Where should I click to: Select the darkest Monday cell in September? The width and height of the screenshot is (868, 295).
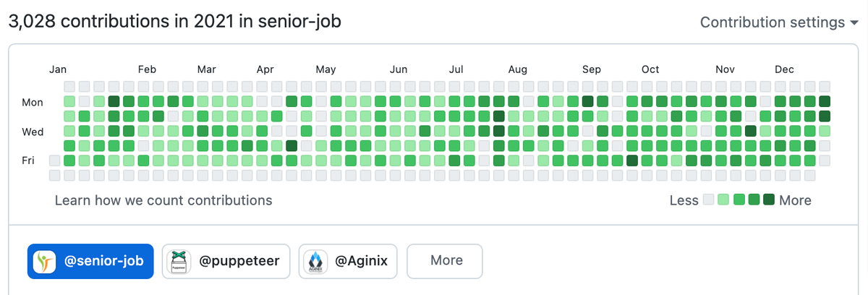tap(588, 101)
